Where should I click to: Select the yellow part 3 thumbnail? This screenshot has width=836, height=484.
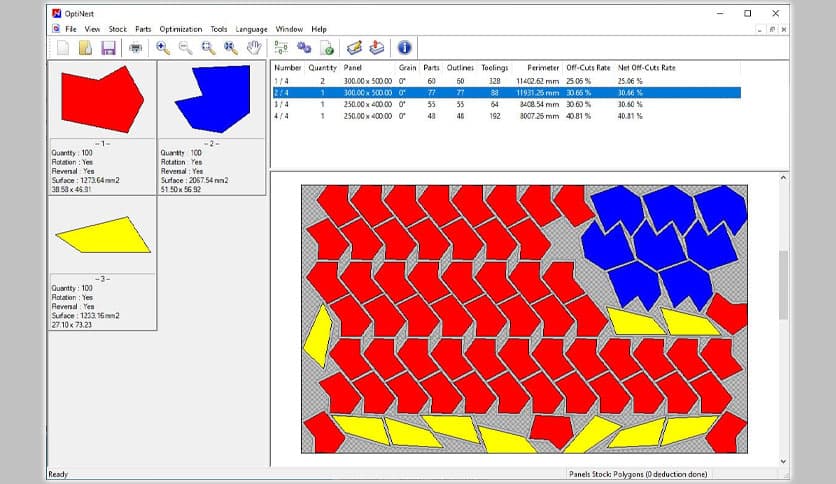point(101,234)
